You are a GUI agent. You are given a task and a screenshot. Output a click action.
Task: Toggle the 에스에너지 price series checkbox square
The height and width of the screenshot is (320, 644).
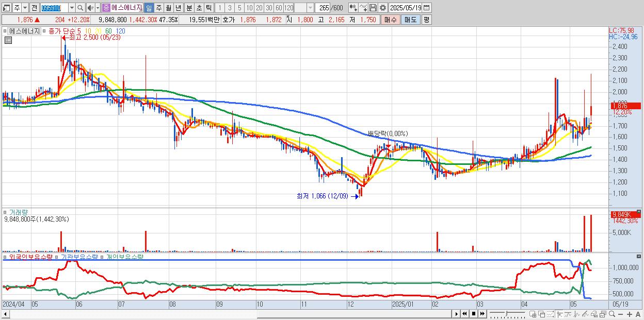pos(5,31)
